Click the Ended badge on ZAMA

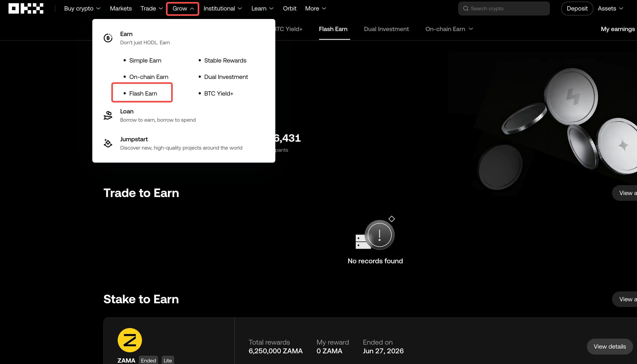coord(148,360)
